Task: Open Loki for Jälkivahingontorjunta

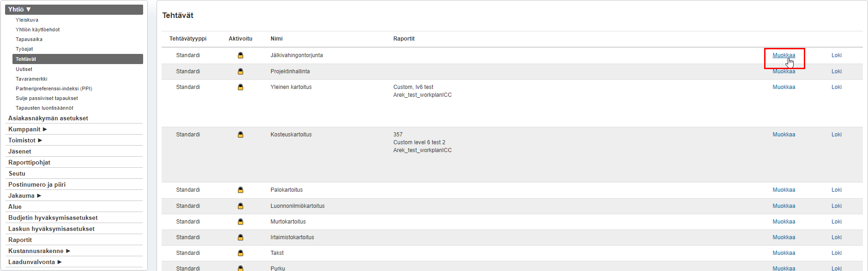Action: click(836, 55)
